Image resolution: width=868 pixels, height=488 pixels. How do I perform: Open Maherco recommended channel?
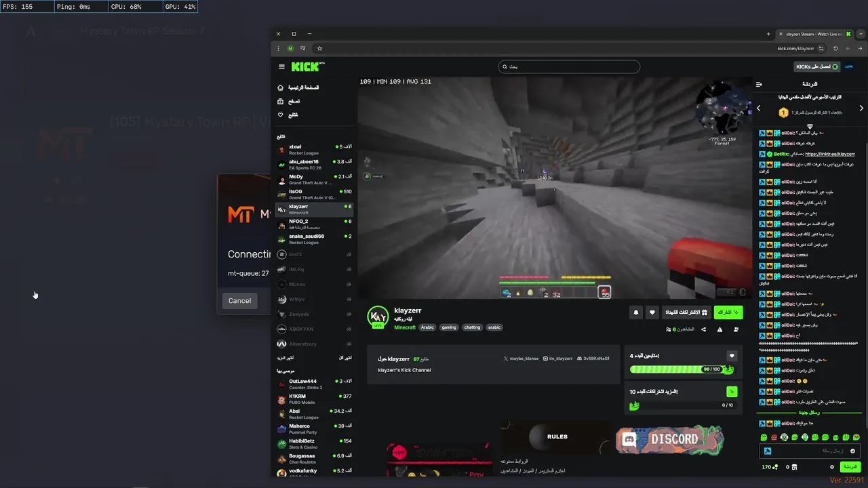[315, 429]
